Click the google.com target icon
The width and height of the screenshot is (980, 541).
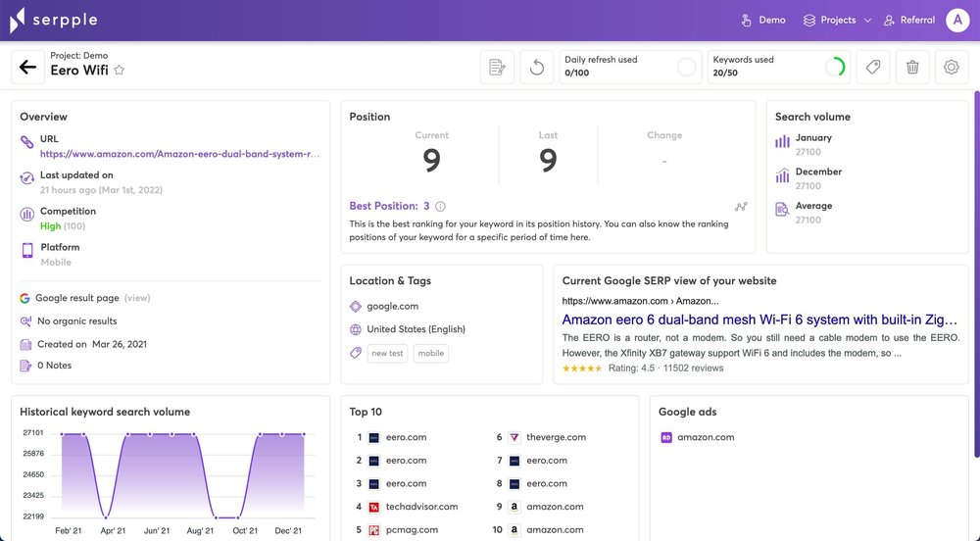[x=356, y=306]
